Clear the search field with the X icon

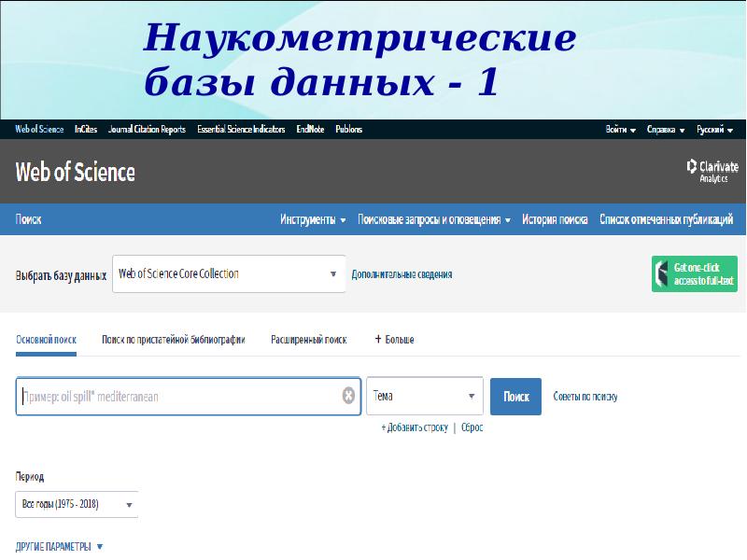click(x=348, y=395)
